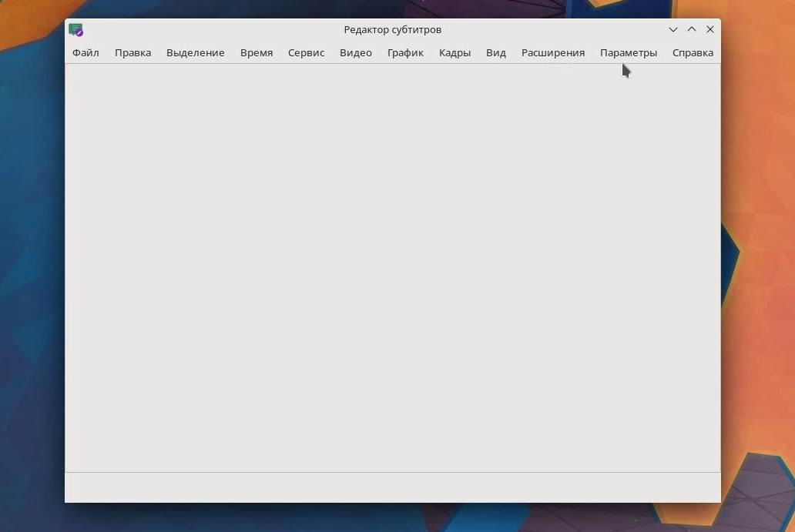
Task: Open the Правка menu
Action: pyautogui.click(x=132, y=52)
